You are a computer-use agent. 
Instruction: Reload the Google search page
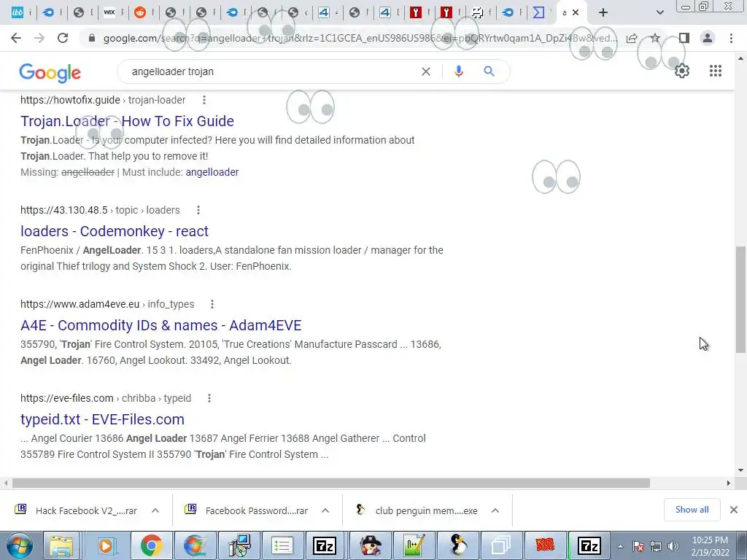point(63,38)
